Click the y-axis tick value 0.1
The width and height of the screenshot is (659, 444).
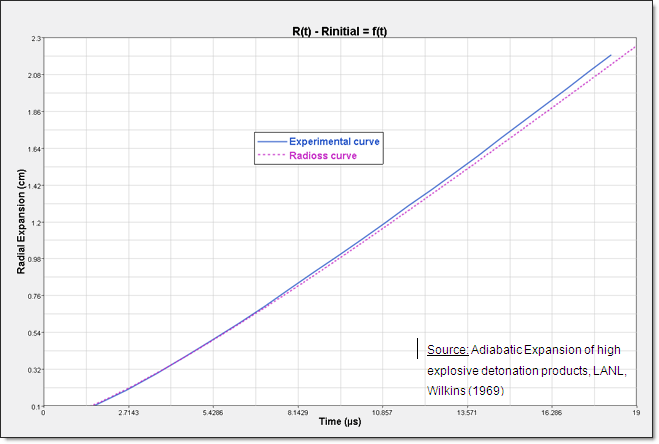tap(35, 406)
